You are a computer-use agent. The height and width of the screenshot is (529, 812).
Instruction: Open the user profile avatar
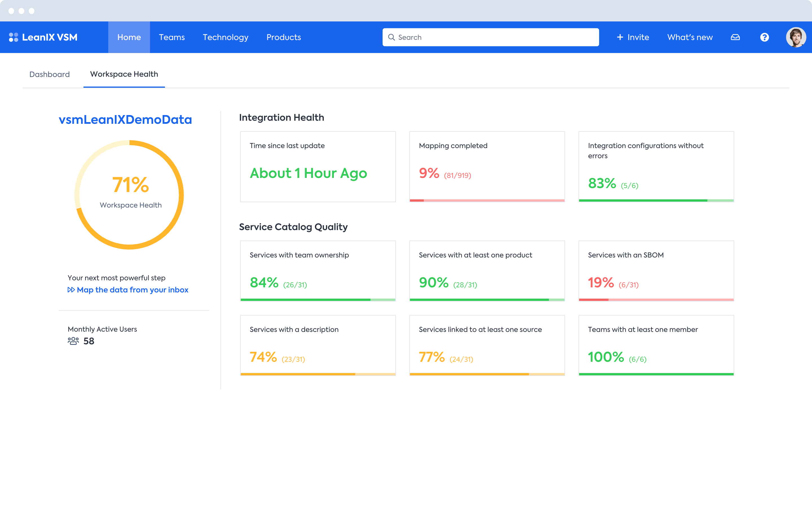796,37
